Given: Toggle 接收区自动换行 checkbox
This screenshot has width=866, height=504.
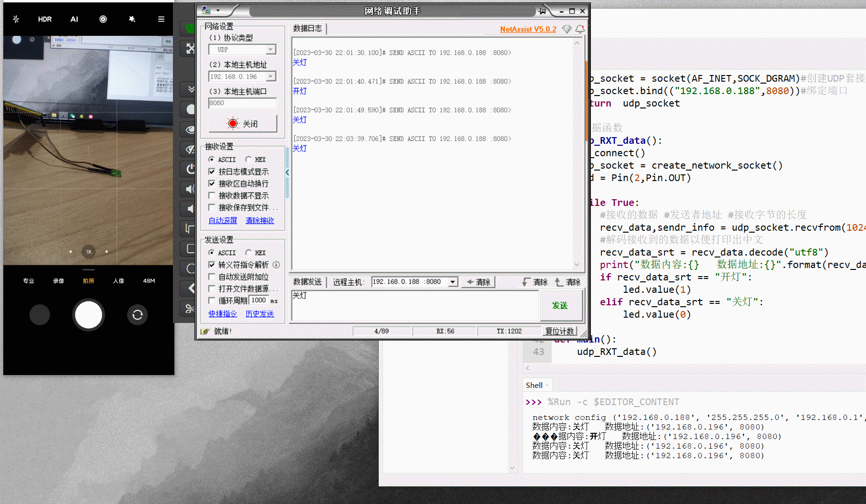Looking at the screenshot, I should pyautogui.click(x=212, y=183).
